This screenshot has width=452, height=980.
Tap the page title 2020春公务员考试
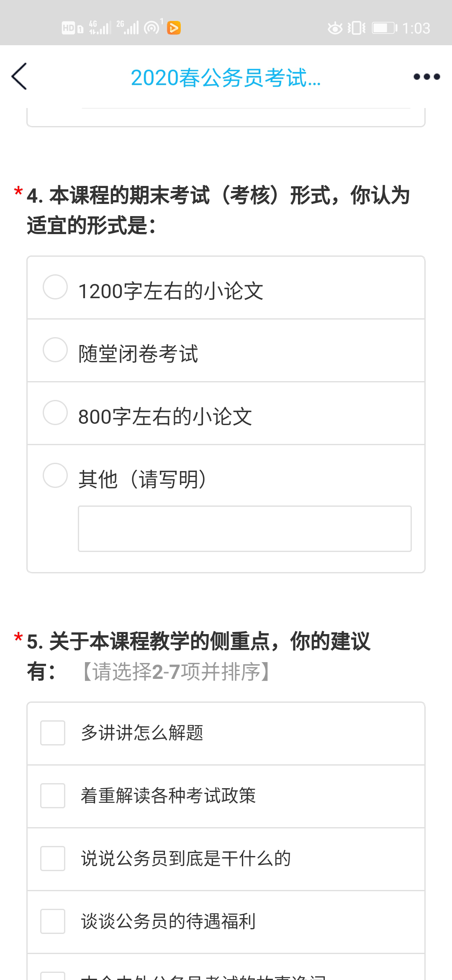[226, 77]
